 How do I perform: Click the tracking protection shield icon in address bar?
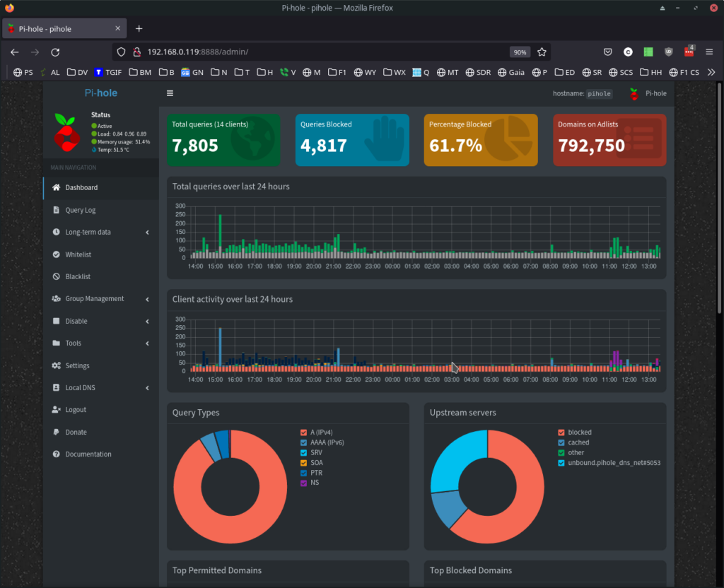[x=121, y=52]
